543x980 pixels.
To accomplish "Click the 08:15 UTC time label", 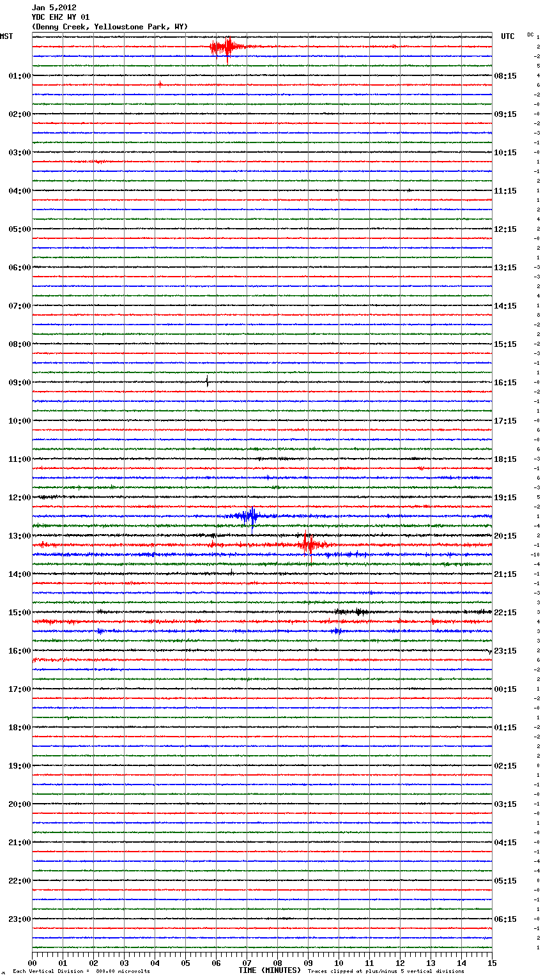I will tap(505, 76).
